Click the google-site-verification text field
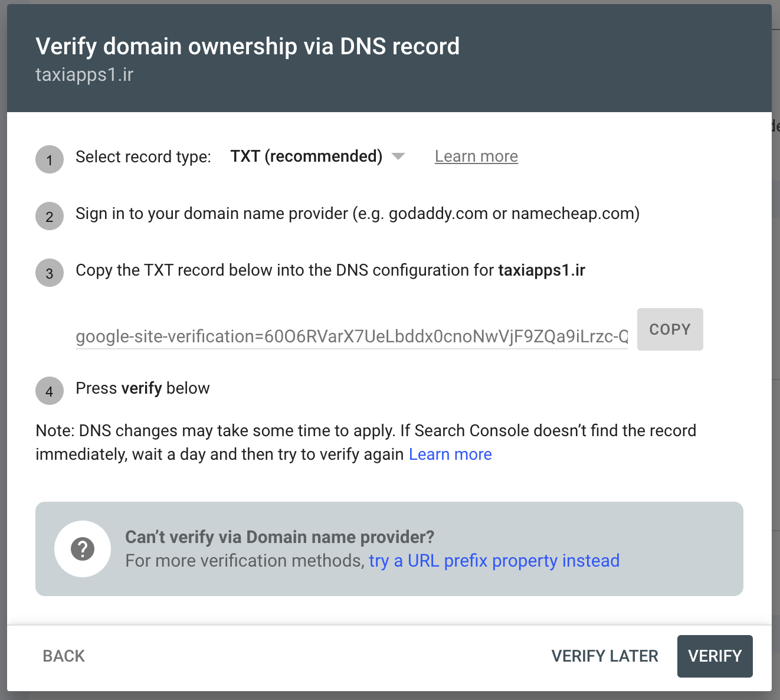The width and height of the screenshot is (780, 700). click(x=352, y=336)
